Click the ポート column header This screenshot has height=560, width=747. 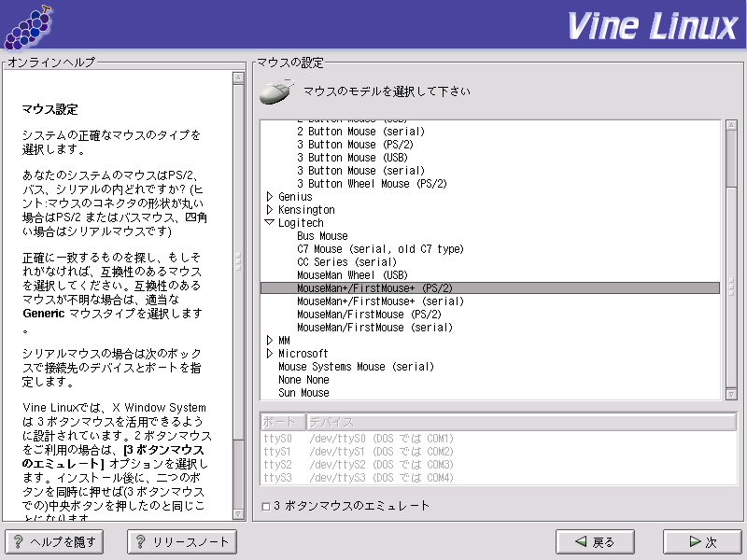tap(283, 423)
